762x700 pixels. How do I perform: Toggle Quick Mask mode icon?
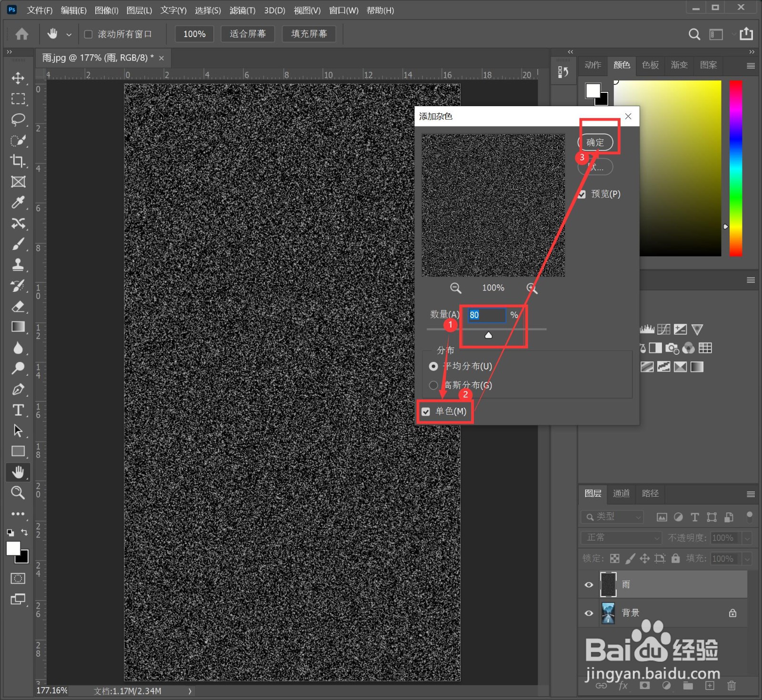(18, 579)
